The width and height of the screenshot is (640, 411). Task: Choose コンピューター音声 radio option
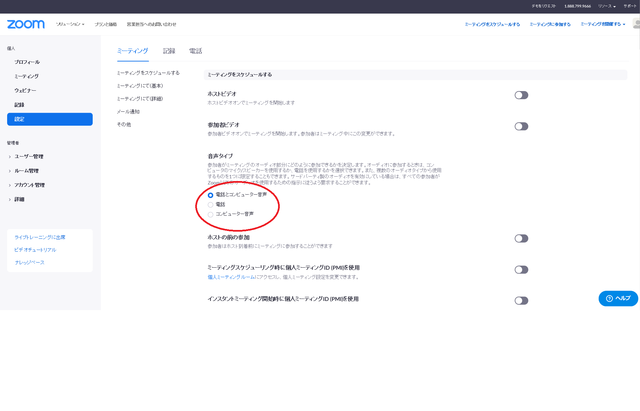coord(211,214)
